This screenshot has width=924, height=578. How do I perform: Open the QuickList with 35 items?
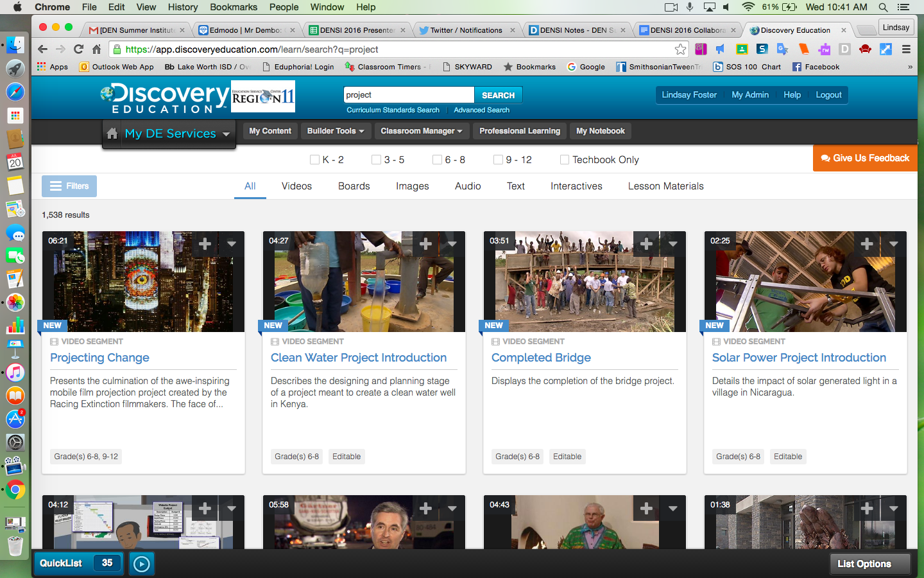click(80, 563)
